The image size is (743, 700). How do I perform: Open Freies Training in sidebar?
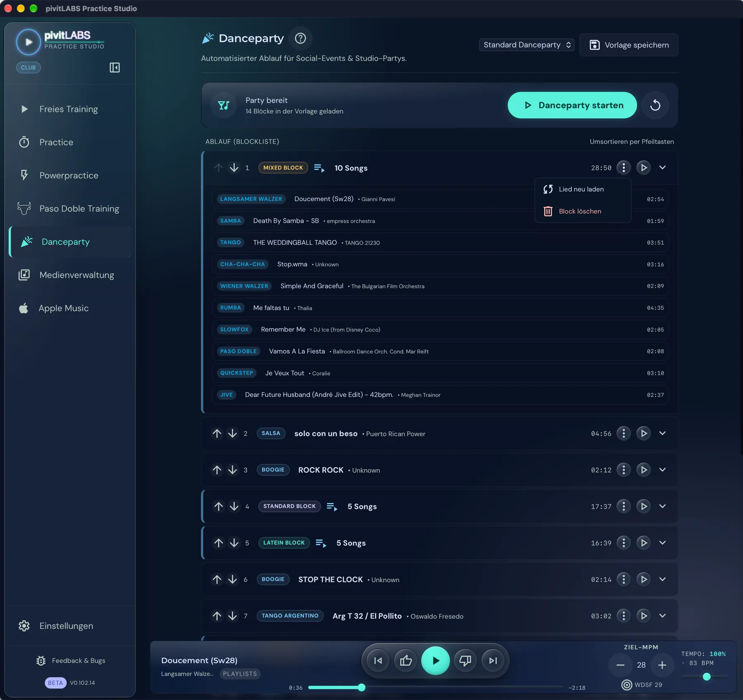pos(70,109)
